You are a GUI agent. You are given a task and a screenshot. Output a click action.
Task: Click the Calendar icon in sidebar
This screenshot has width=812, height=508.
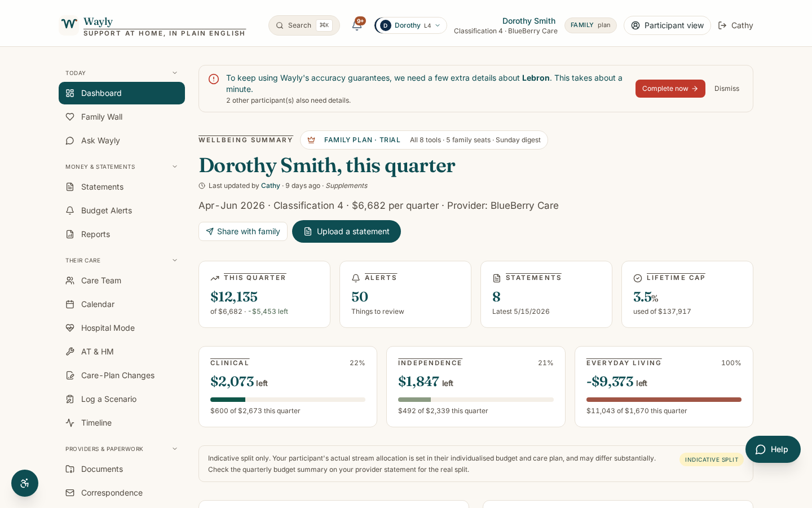(x=70, y=304)
